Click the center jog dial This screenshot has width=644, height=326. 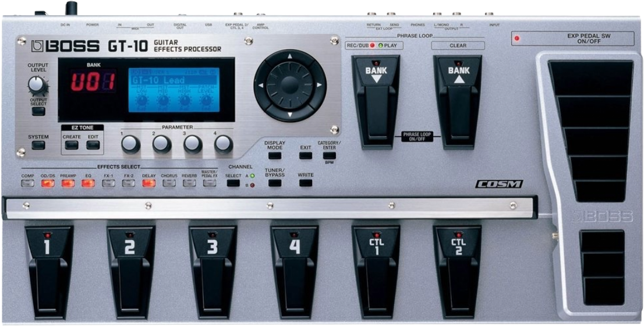(x=290, y=86)
